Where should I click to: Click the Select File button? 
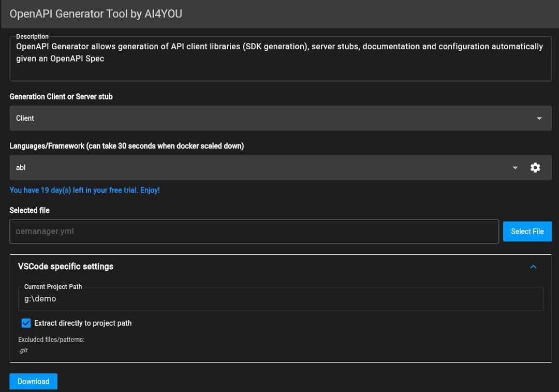[x=527, y=231]
